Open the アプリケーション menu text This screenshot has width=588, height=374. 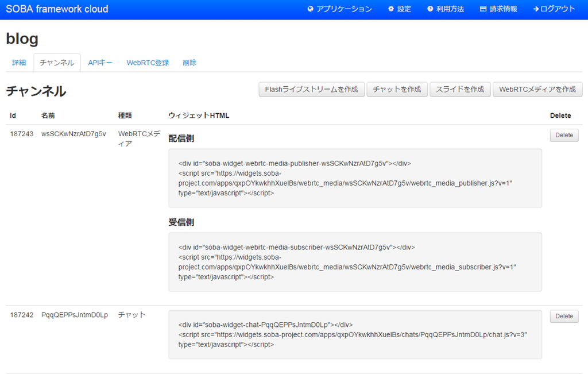click(x=345, y=9)
